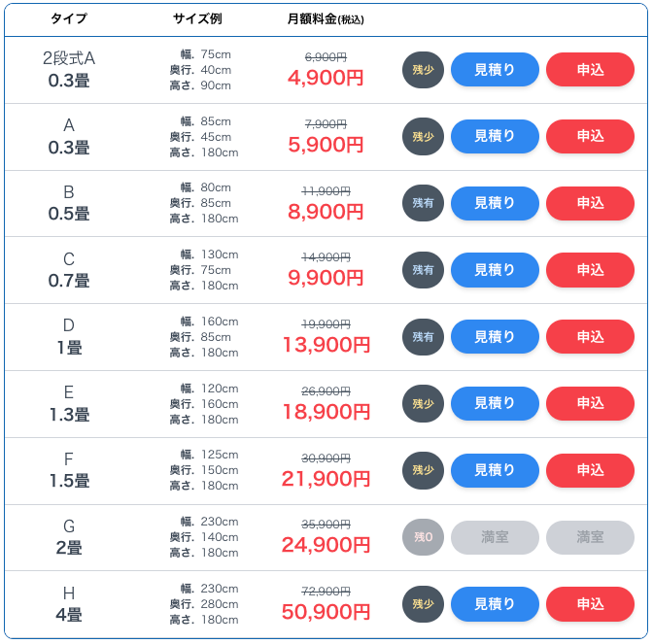Click 残有 badge in type C row
The height and width of the screenshot is (644, 653).
coord(423,270)
